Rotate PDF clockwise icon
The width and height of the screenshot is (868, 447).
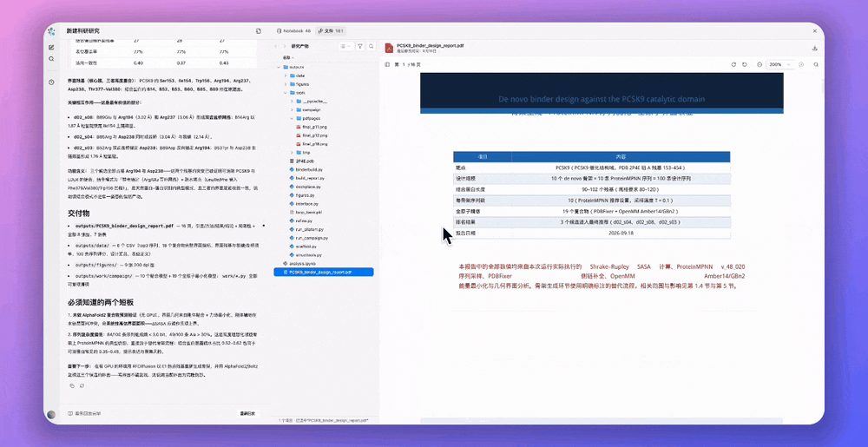[734, 65]
